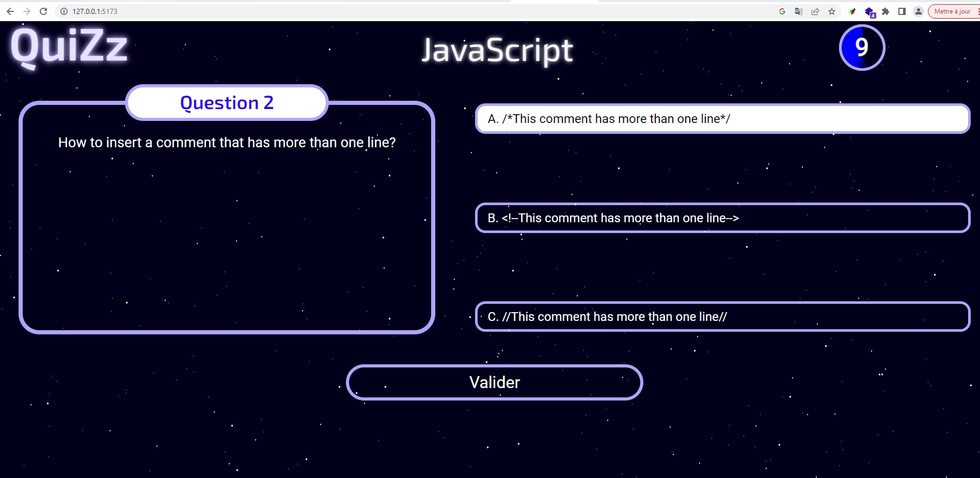Expand the Google search shortcut icon
This screenshot has height=478, width=980.
783,10
